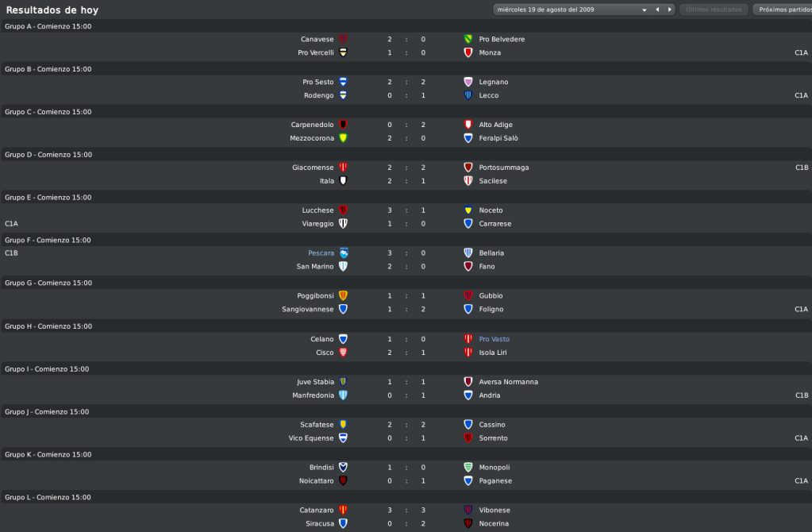Click the Juve Stabia club badge

[x=343, y=382]
